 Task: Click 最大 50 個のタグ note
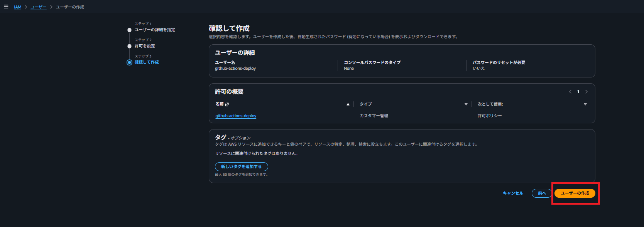[242, 175]
